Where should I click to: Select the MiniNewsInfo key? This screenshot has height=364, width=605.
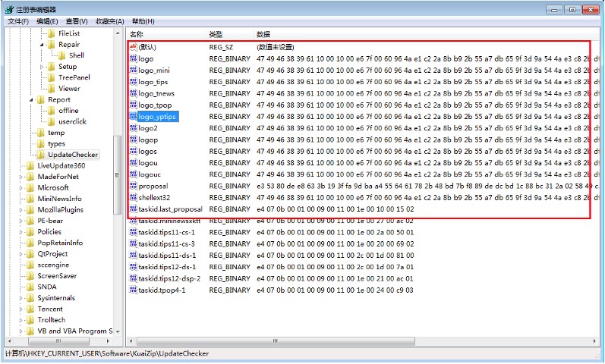coord(59,199)
